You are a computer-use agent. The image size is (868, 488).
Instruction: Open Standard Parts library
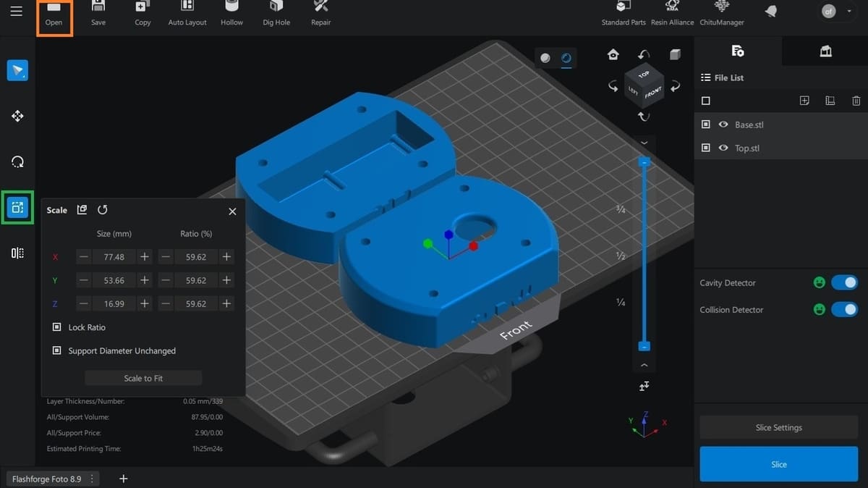tap(624, 14)
